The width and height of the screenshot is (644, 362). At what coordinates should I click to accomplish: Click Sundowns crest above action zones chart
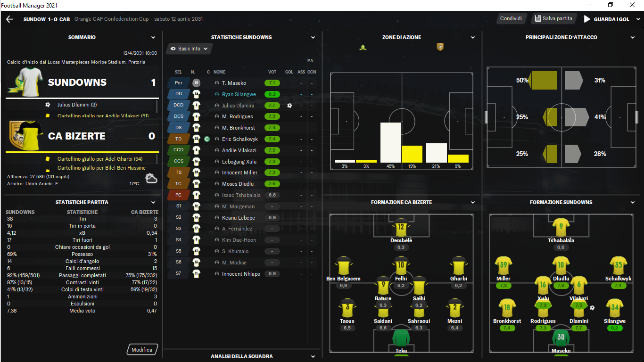tap(363, 47)
